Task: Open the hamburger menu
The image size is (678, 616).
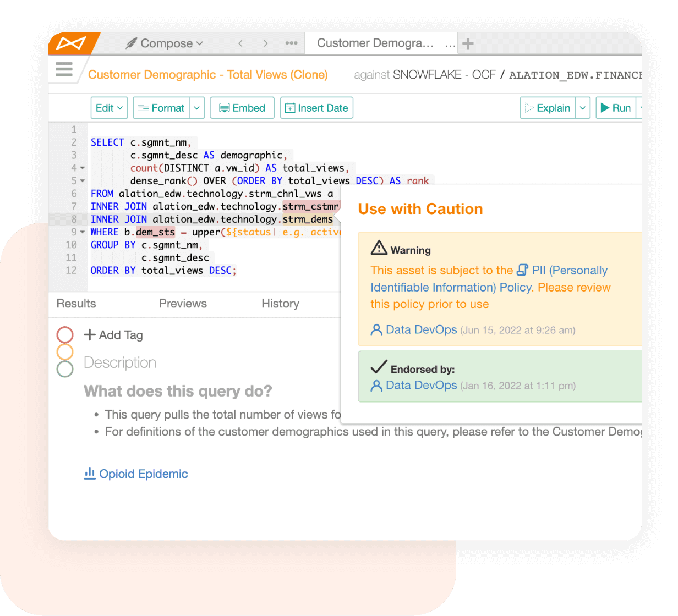Action: [x=64, y=69]
